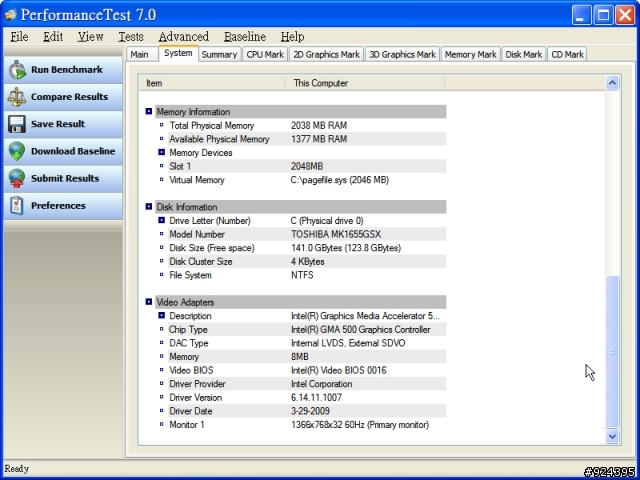
Task: Maximize the PerformanceTest window
Action: click(x=603, y=15)
